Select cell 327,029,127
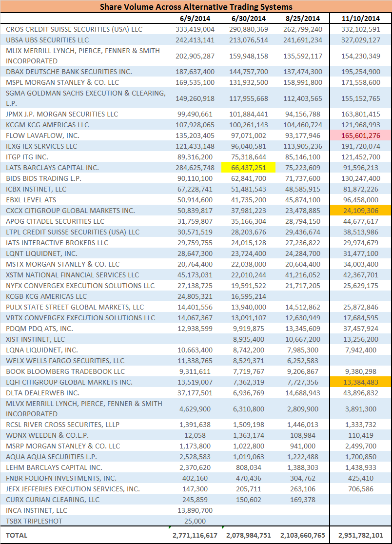Screen dimensions: 392x544 pos(361,40)
